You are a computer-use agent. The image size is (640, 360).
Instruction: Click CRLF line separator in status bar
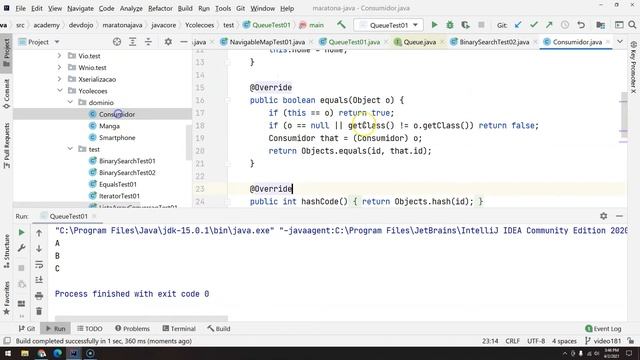point(513,341)
